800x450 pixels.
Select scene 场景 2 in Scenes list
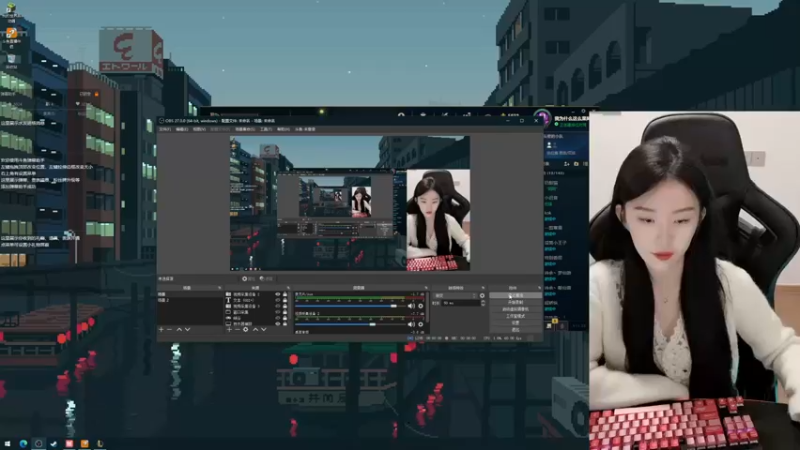[x=190, y=300]
